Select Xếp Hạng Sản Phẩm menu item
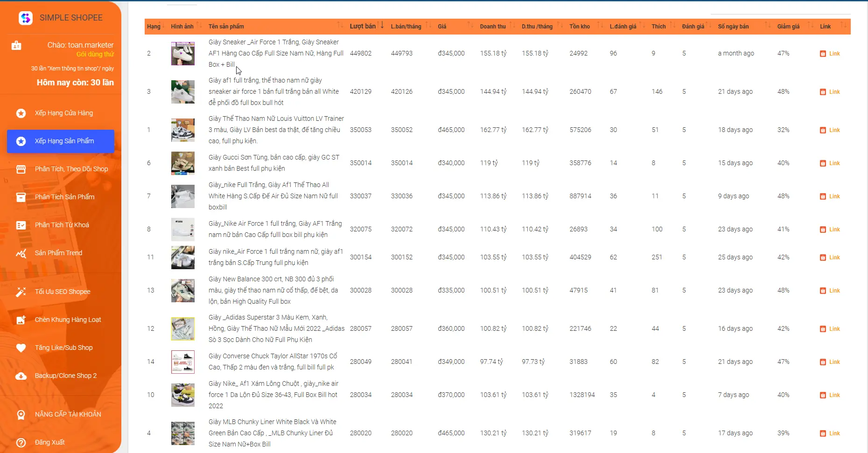Viewport: 868px width, 453px height. (61, 141)
